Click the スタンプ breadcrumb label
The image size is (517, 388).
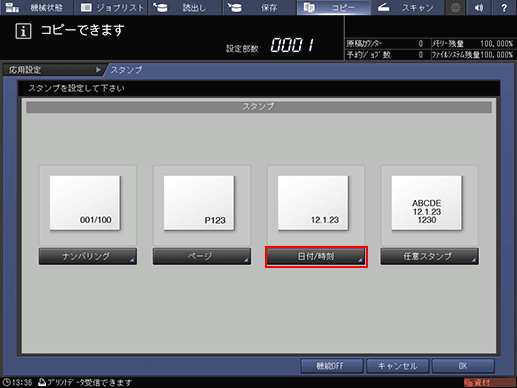click(126, 70)
